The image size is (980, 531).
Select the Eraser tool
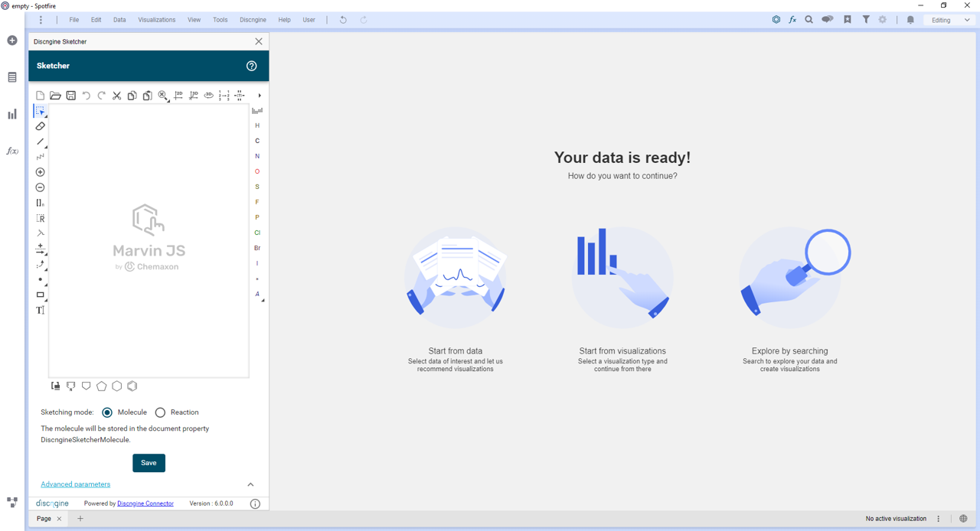coord(41,126)
